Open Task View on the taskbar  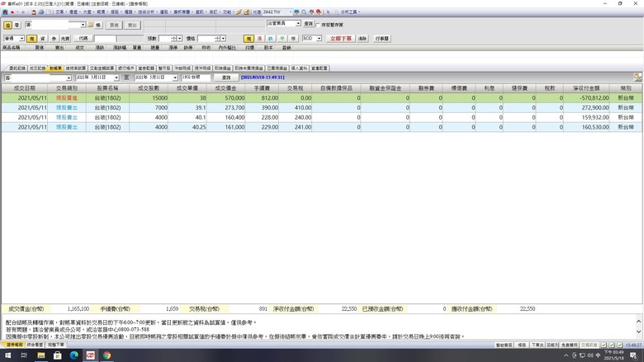(x=24, y=355)
